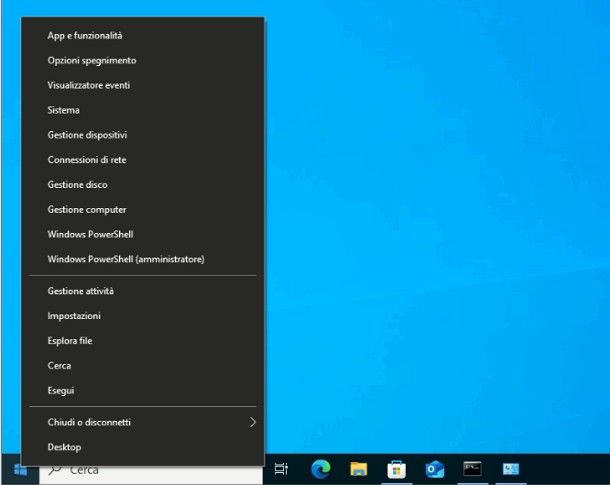Screen dimensions: 610x485
Task: Open Microsoft Store taskbar icon
Action: point(396,469)
